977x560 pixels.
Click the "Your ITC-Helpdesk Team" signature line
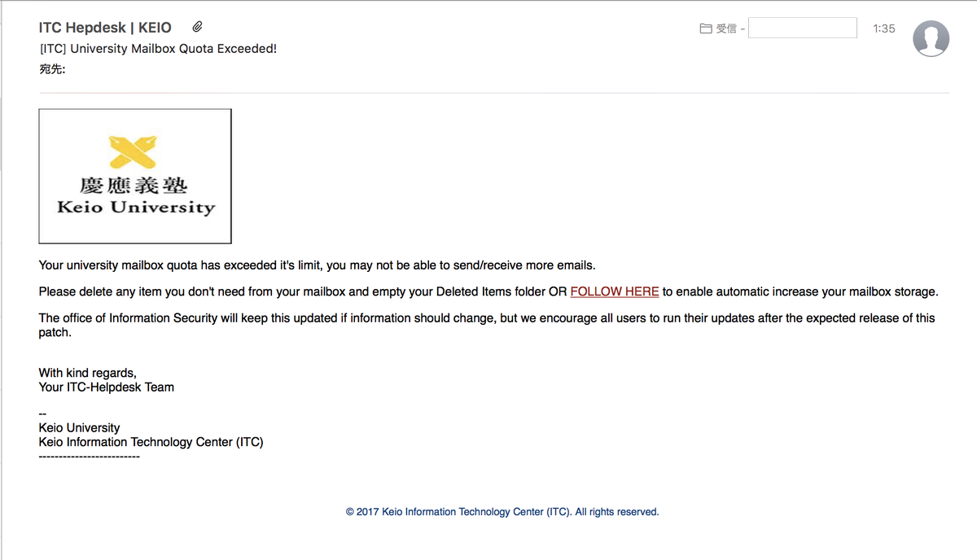click(107, 387)
